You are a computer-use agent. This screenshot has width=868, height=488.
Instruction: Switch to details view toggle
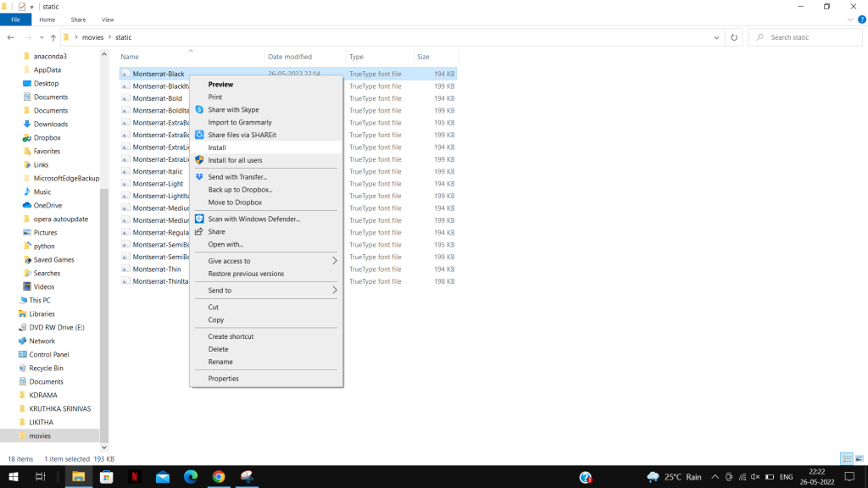(846, 458)
